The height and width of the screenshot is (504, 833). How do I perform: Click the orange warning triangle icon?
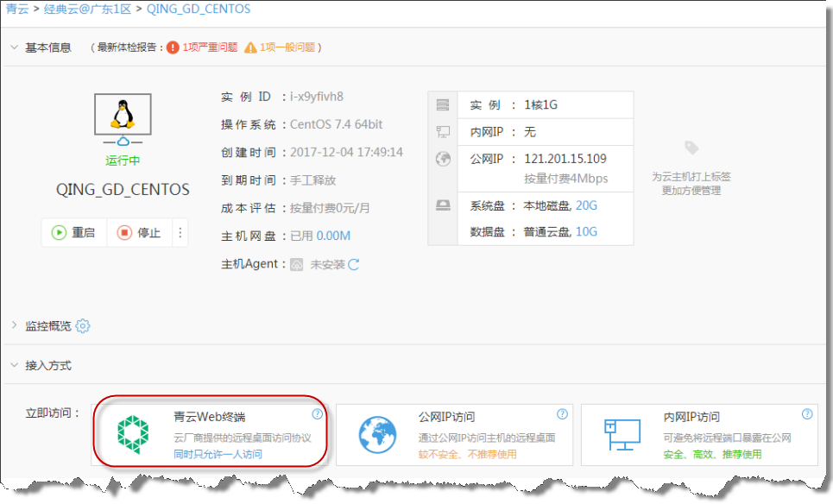pyautogui.click(x=250, y=47)
